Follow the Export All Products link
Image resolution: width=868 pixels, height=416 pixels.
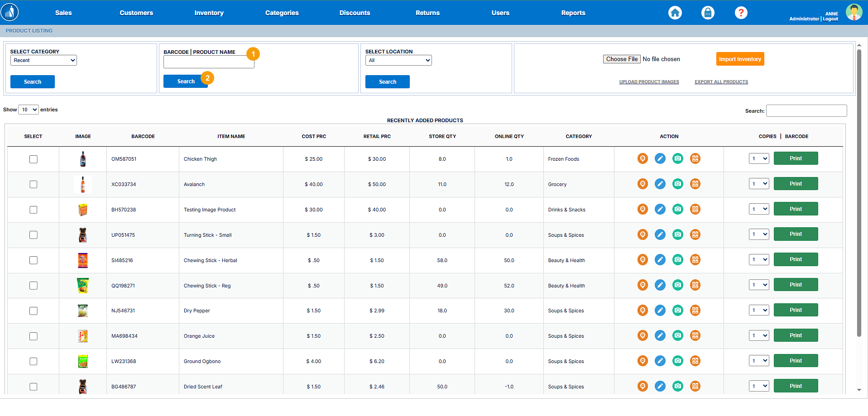pos(721,82)
